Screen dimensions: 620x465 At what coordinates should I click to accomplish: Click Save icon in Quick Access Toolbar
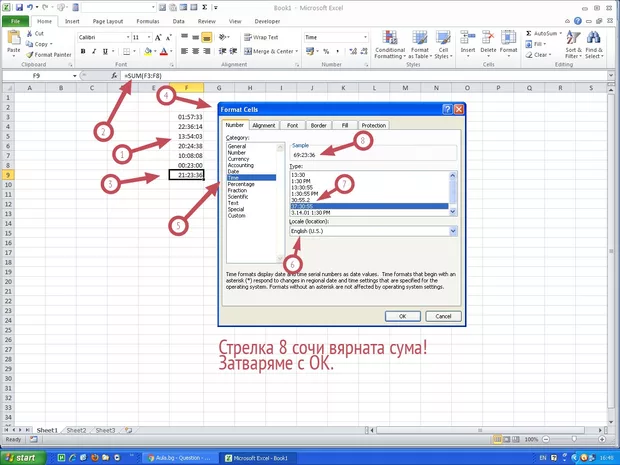(x=19, y=8)
